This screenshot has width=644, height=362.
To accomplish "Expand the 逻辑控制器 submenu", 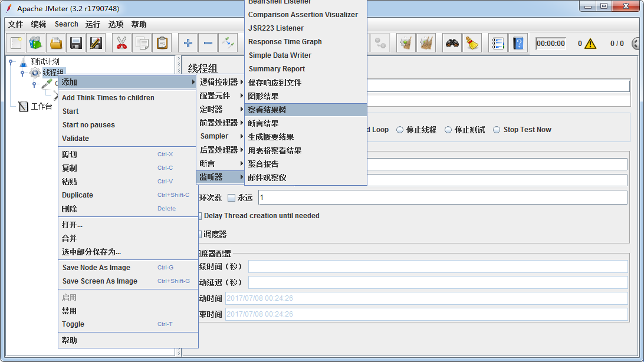I will (x=221, y=82).
